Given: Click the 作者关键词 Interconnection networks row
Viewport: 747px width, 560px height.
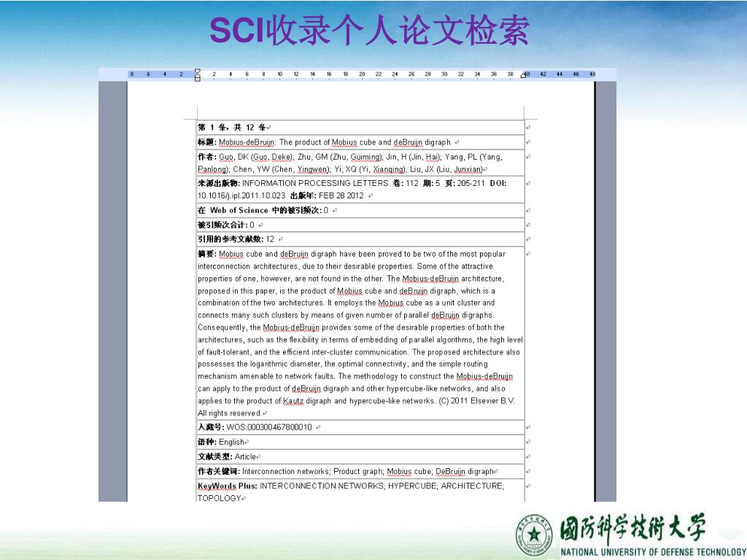Looking at the screenshot, I should coord(360,471).
